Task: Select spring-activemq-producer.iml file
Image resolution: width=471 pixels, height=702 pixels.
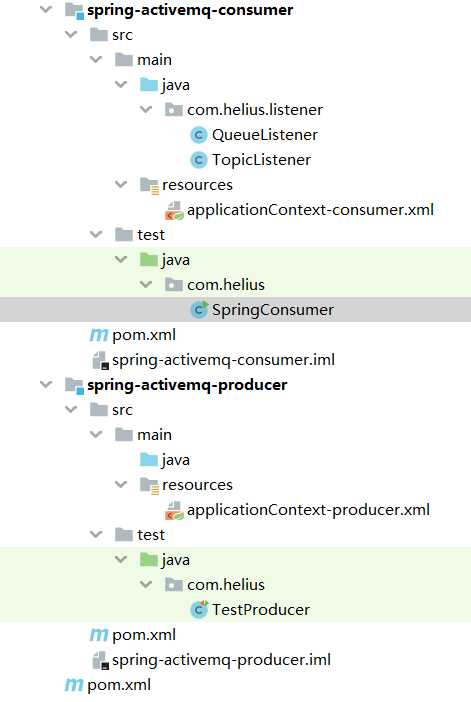Action: pos(221,660)
